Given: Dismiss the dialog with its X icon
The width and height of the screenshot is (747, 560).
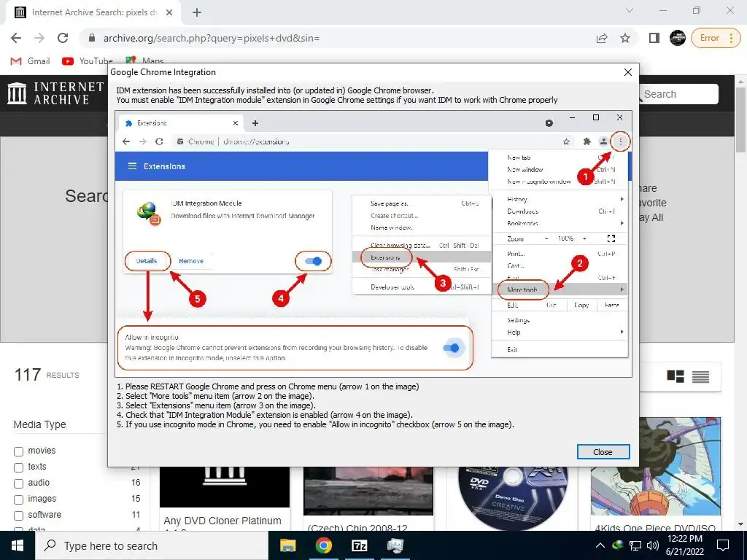Looking at the screenshot, I should (x=628, y=72).
